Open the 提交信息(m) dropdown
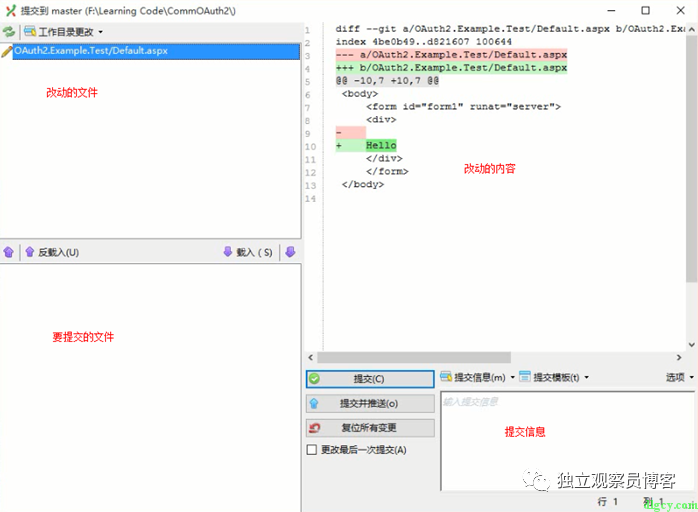Viewport: 698px width, 512px height. (477, 378)
